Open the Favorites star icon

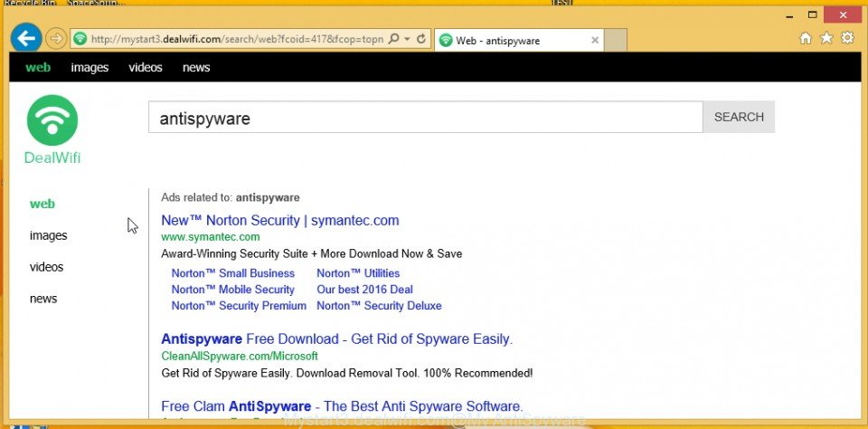coord(826,38)
